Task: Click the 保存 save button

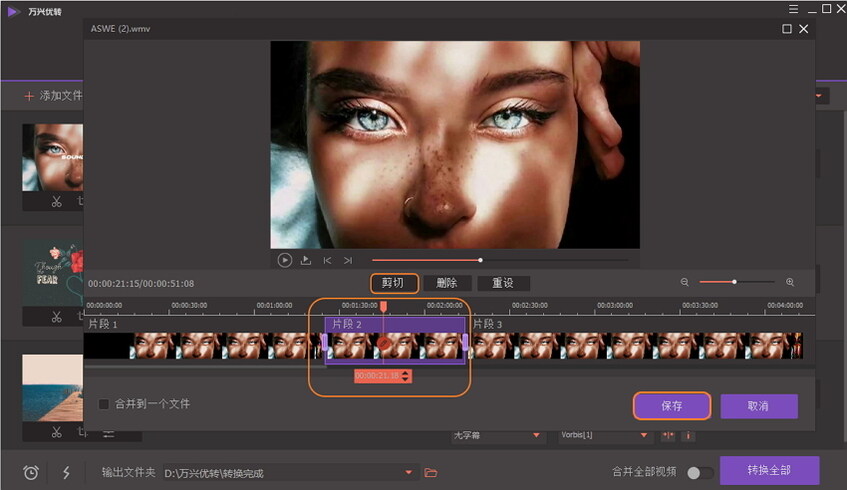Action: coord(671,406)
